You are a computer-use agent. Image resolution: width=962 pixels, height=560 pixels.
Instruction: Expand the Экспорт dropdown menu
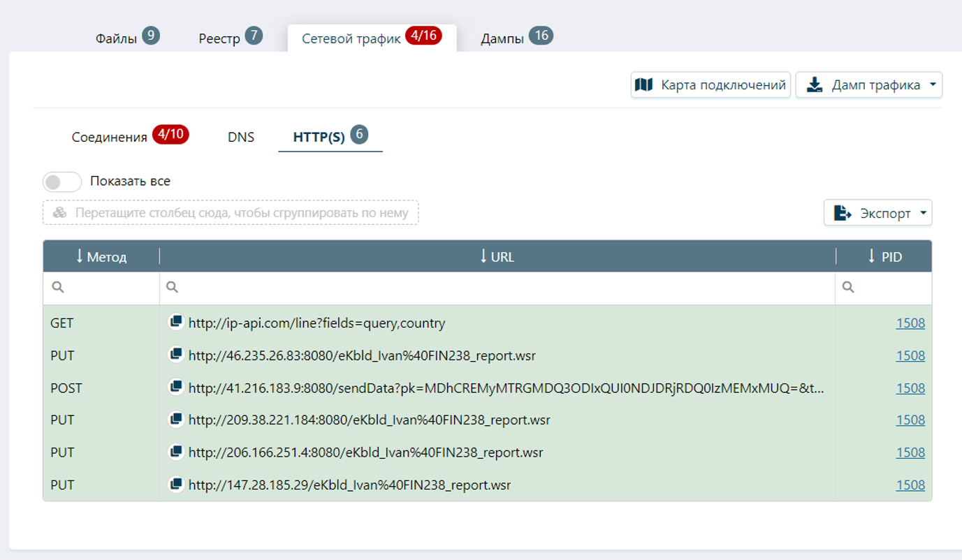pos(922,213)
